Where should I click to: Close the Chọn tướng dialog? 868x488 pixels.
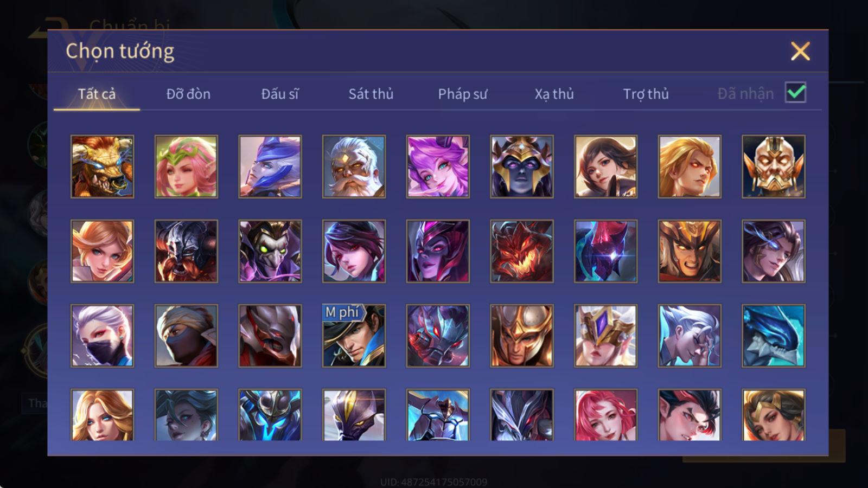(800, 52)
